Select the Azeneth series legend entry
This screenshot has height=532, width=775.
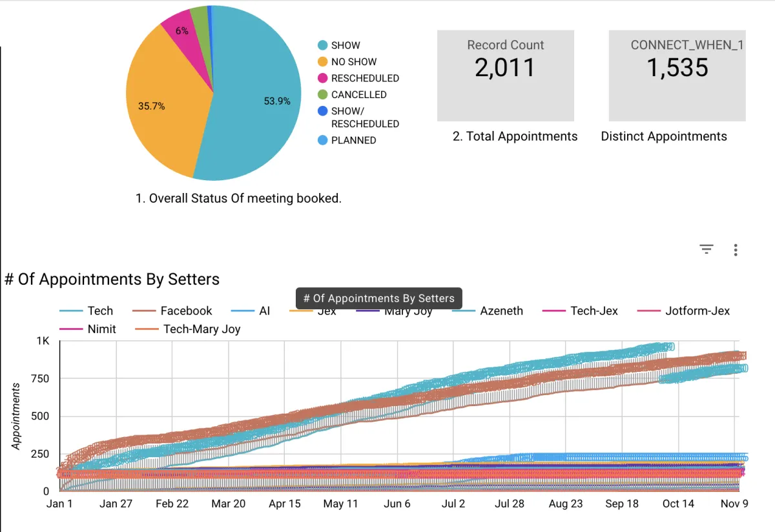click(x=488, y=311)
